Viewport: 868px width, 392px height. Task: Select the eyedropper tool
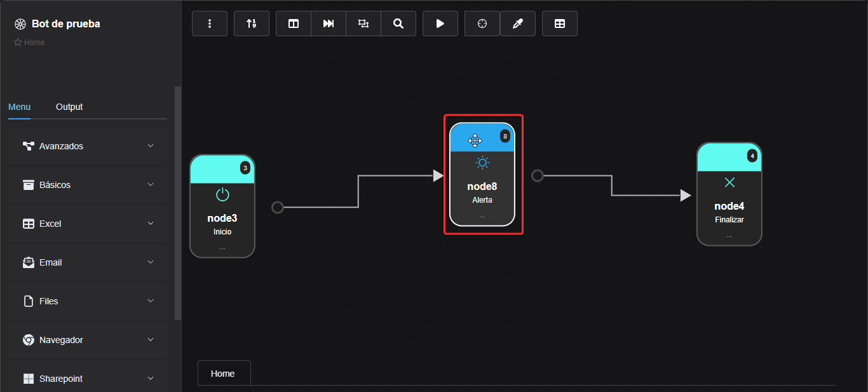pyautogui.click(x=518, y=24)
